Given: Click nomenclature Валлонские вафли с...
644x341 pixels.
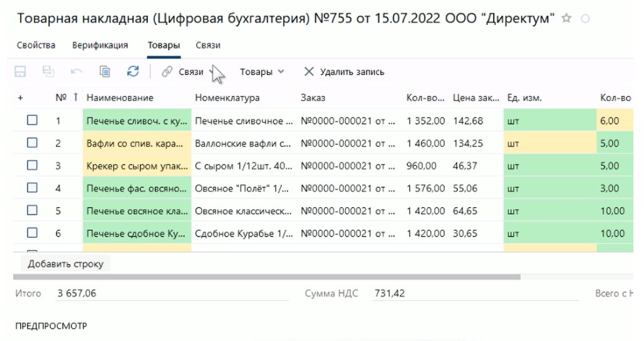Looking at the screenshot, I should 243,143.
